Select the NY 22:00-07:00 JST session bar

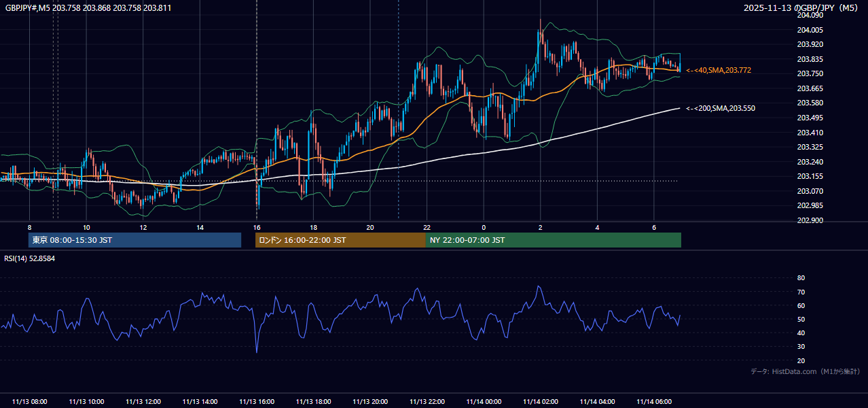tap(554, 240)
